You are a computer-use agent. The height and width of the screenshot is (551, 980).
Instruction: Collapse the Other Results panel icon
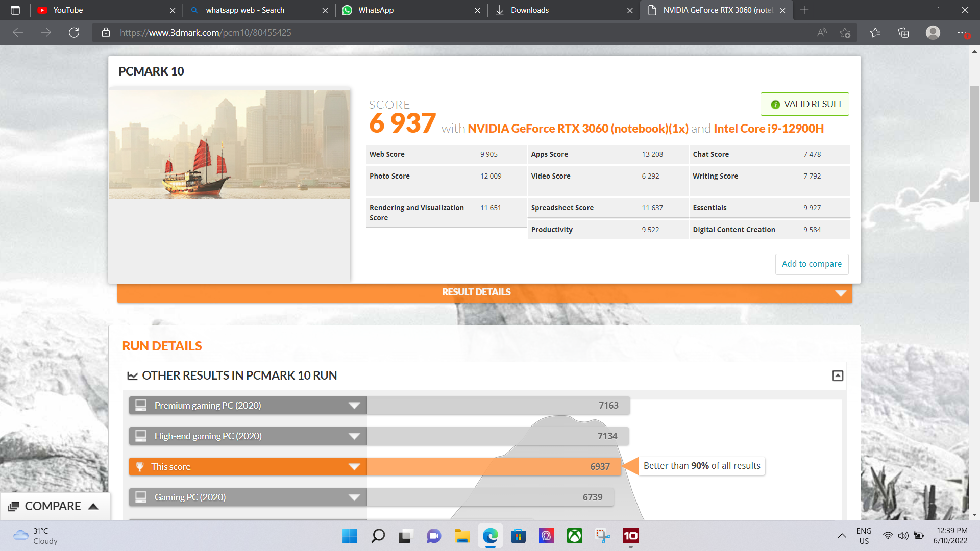(838, 376)
